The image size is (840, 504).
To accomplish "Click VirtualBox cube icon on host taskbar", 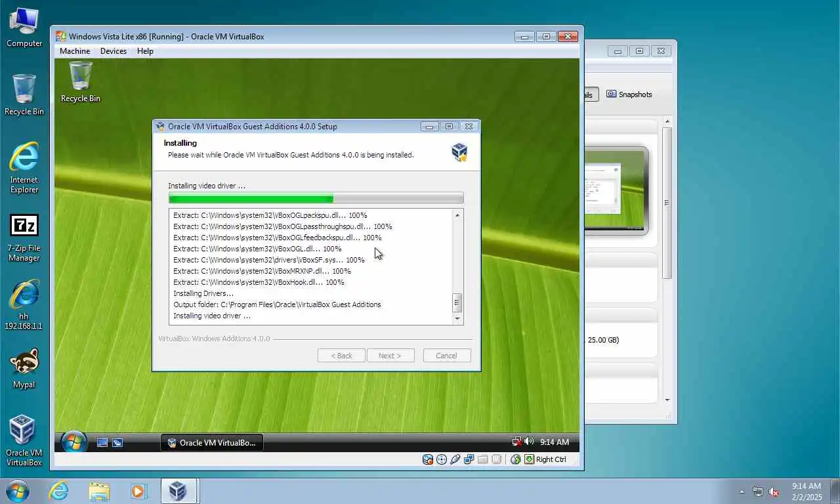I will coord(178,490).
